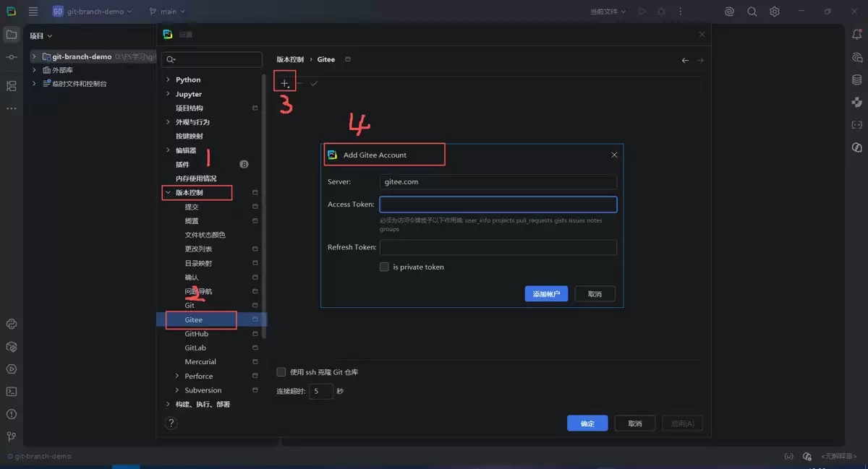Viewport: 868px width, 469px height.
Task: Navigate back with the settings left arrow
Action: pos(685,60)
